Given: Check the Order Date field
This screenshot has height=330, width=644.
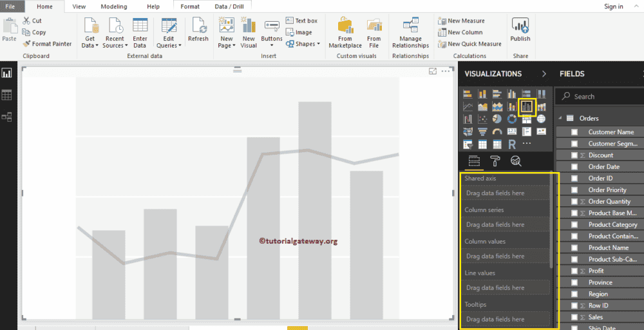Looking at the screenshot, I should pyautogui.click(x=574, y=166).
